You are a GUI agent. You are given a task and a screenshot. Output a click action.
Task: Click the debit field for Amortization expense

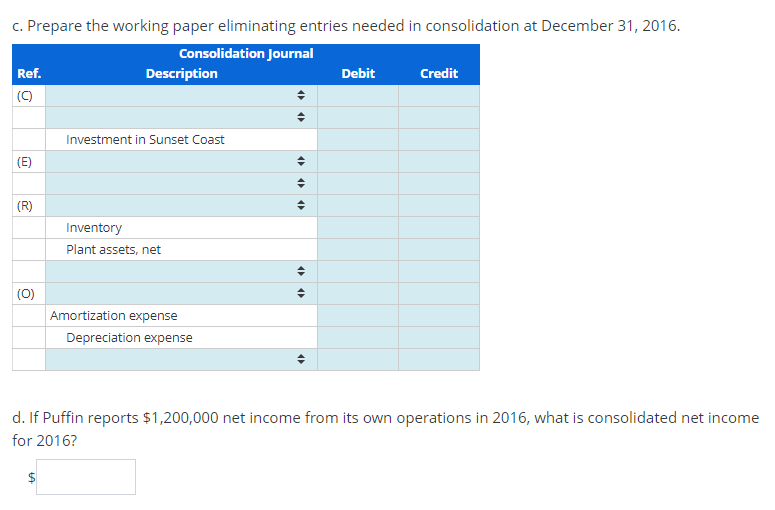(x=358, y=316)
